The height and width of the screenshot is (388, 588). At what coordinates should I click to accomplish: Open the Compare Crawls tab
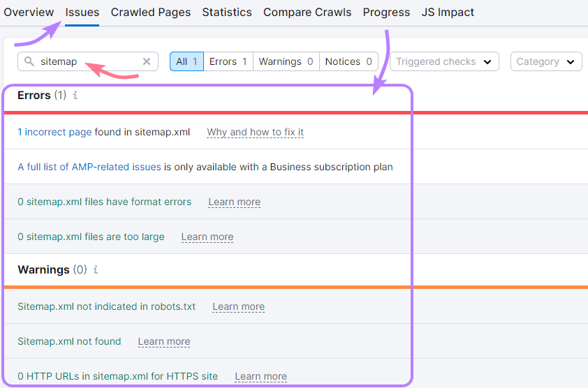tap(307, 13)
